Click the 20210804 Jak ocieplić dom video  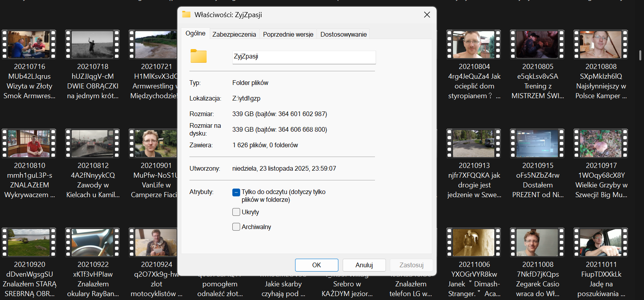click(474, 45)
